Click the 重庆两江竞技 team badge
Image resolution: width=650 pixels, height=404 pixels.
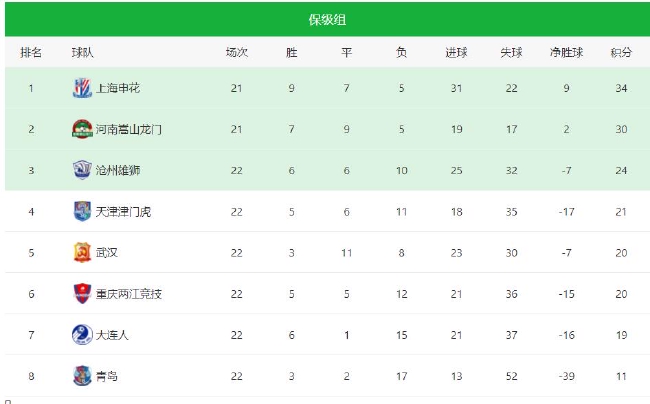pos(82,293)
